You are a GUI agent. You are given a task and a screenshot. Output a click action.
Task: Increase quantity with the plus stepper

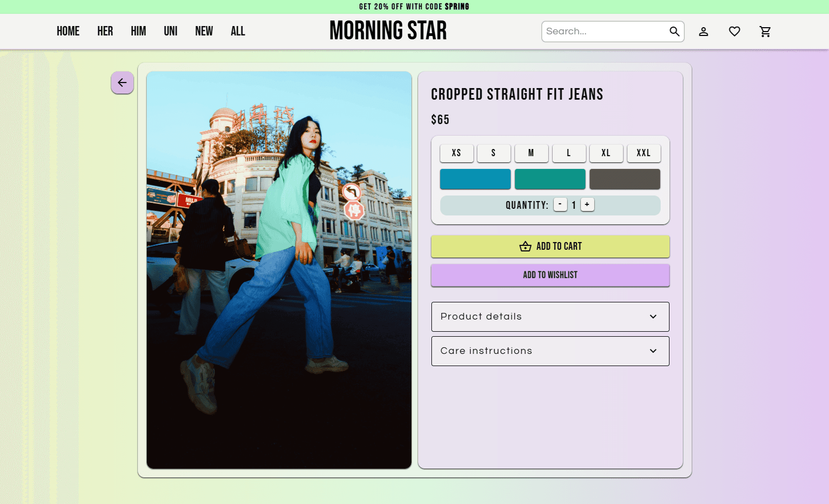tap(587, 204)
